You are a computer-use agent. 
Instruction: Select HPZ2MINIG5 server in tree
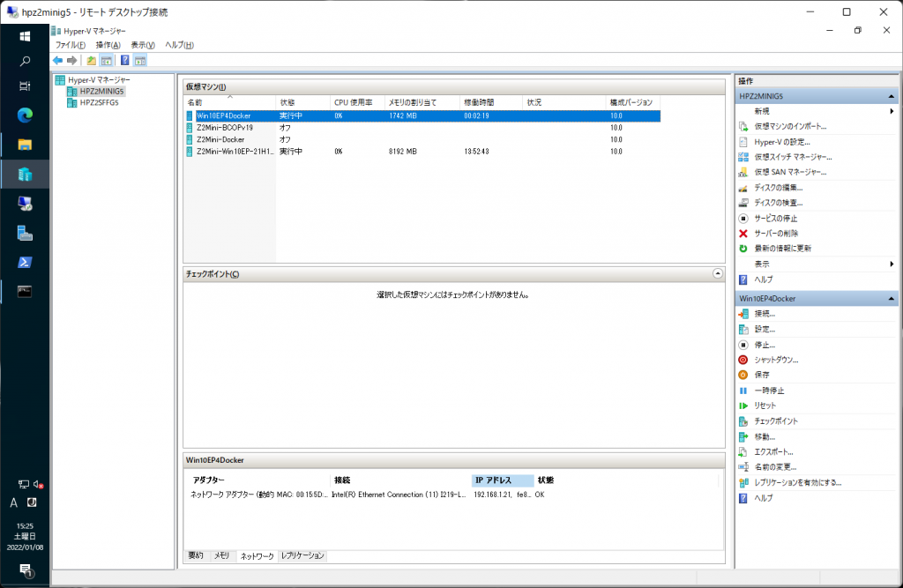[x=101, y=91]
